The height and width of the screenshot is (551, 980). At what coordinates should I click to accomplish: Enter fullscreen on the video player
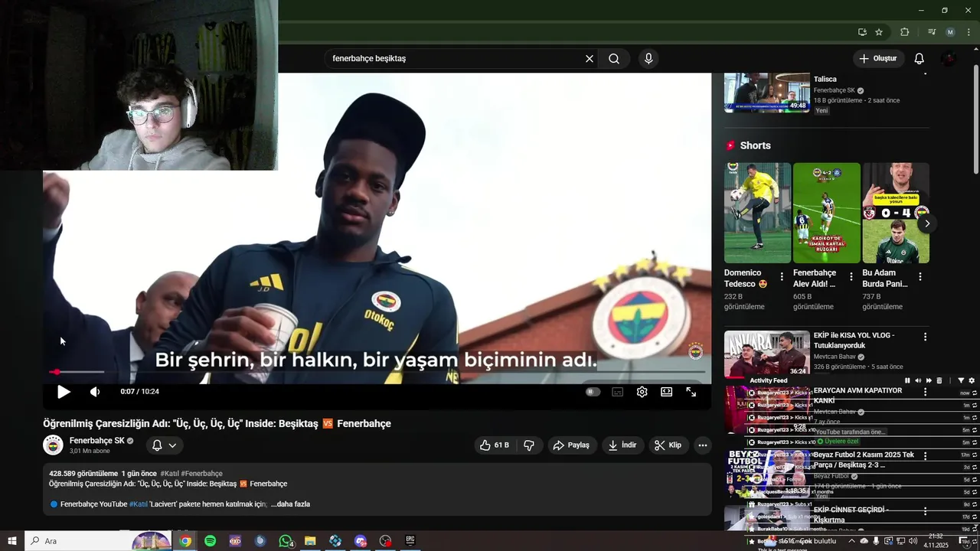point(691,392)
